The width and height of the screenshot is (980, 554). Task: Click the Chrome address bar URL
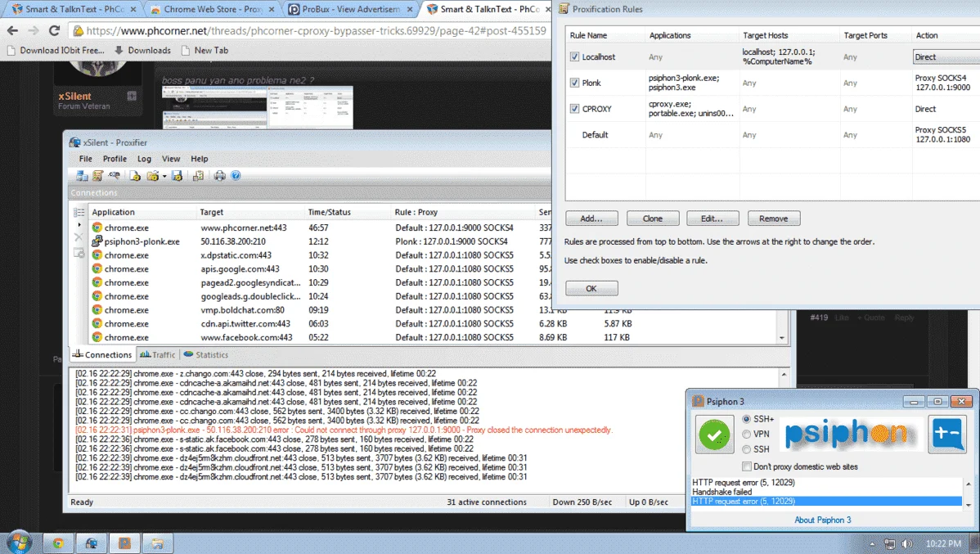pyautogui.click(x=316, y=30)
